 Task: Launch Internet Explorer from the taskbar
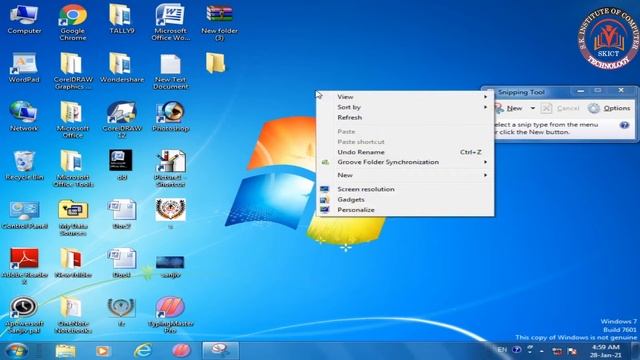tap(142, 351)
